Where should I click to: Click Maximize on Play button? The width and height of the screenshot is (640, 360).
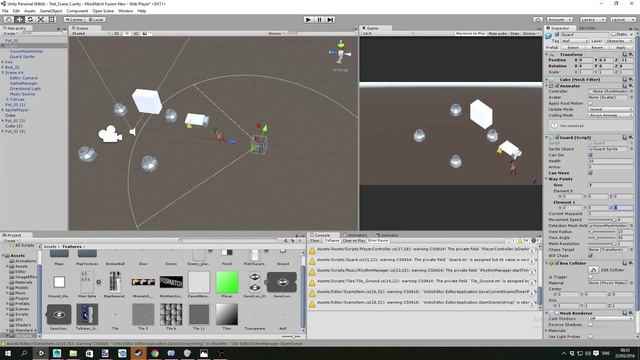[x=471, y=33]
